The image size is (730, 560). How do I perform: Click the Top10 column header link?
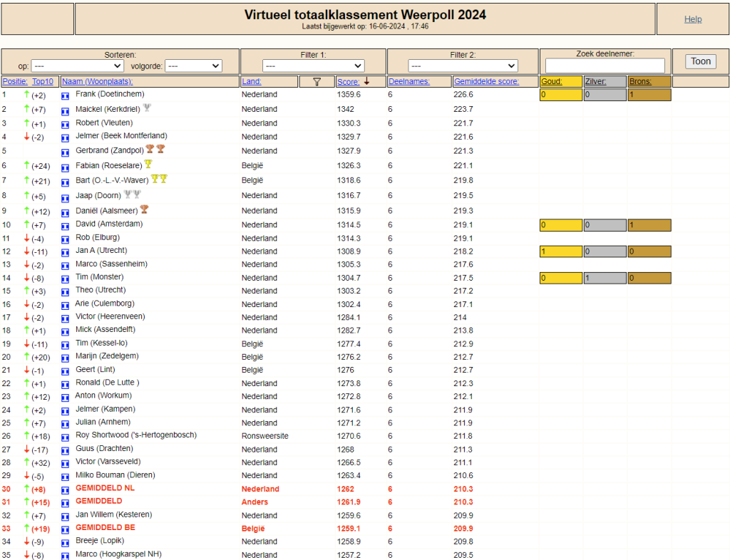42,81
